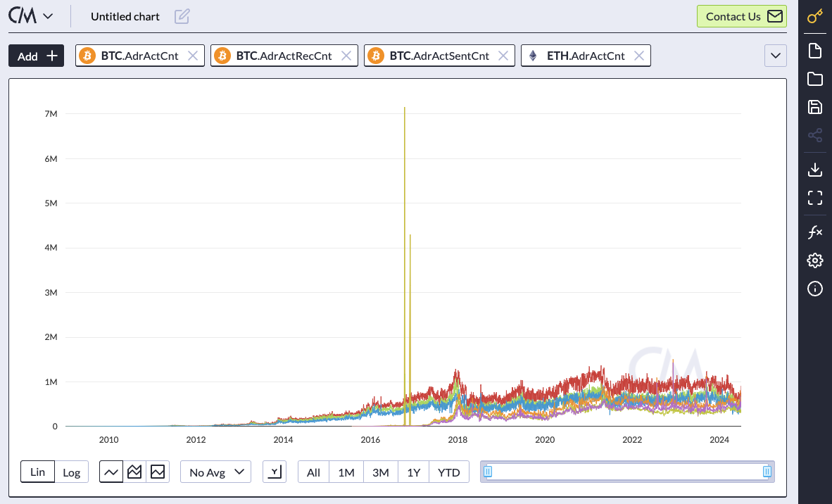Open chart settings gear icon

[815, 260]
